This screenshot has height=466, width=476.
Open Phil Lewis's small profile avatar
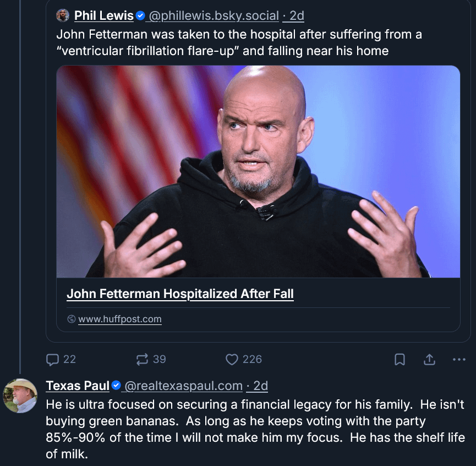tap(63, 15)
